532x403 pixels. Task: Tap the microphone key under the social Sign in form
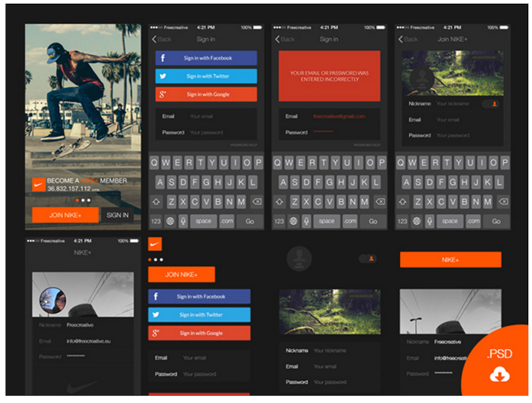(x=183, y=221)
